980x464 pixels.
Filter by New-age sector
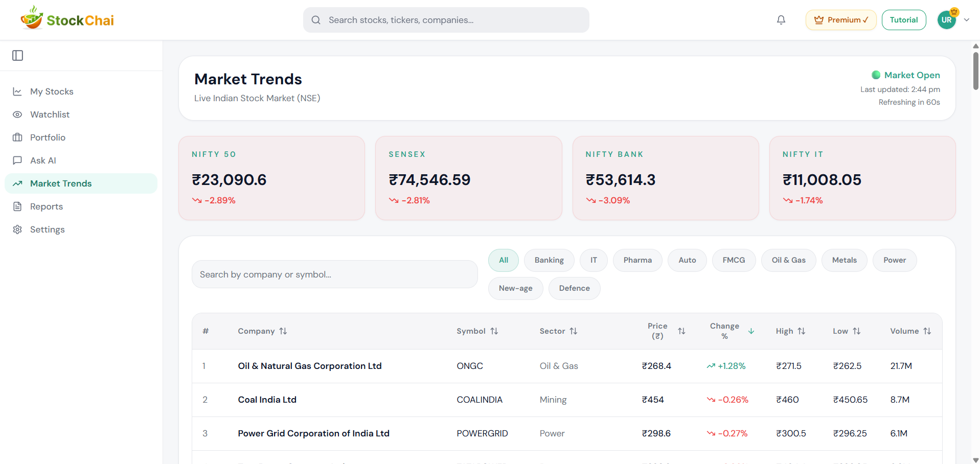pyautogui.click(x=515, y=288)
